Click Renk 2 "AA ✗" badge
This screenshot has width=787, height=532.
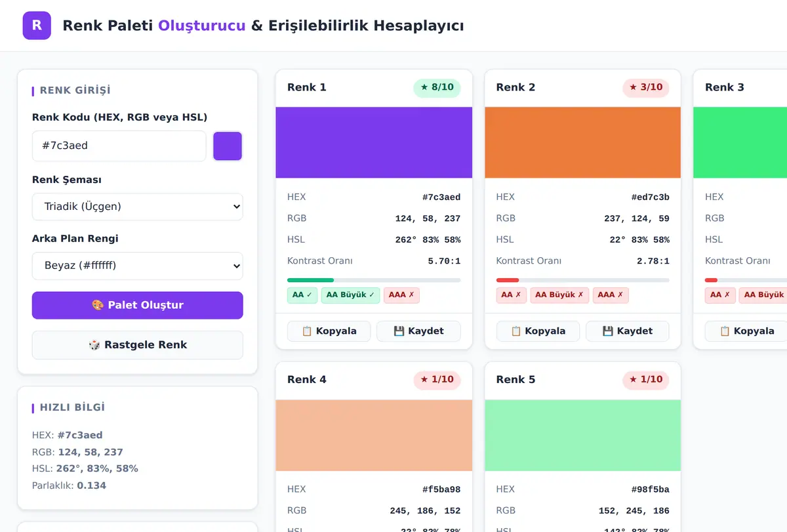(x=512, y=295)
